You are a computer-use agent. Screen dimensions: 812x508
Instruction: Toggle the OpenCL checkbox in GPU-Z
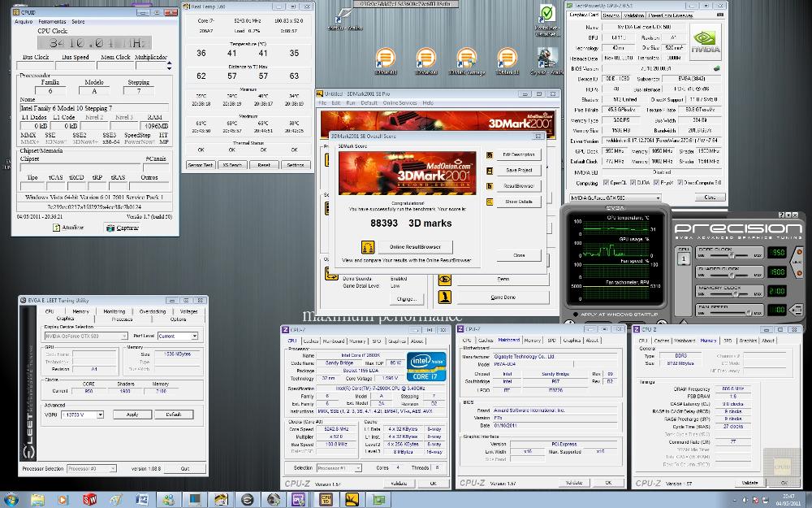point(607,183)
